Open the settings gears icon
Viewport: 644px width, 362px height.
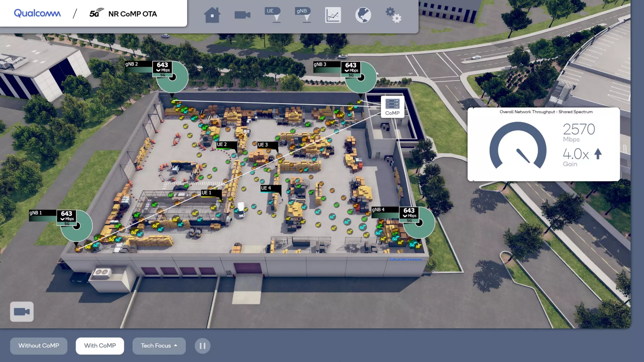click(393, 15)
